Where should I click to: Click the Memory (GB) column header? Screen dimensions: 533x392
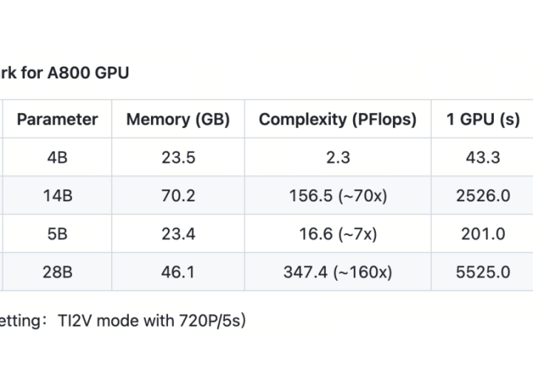pos(178,119)
